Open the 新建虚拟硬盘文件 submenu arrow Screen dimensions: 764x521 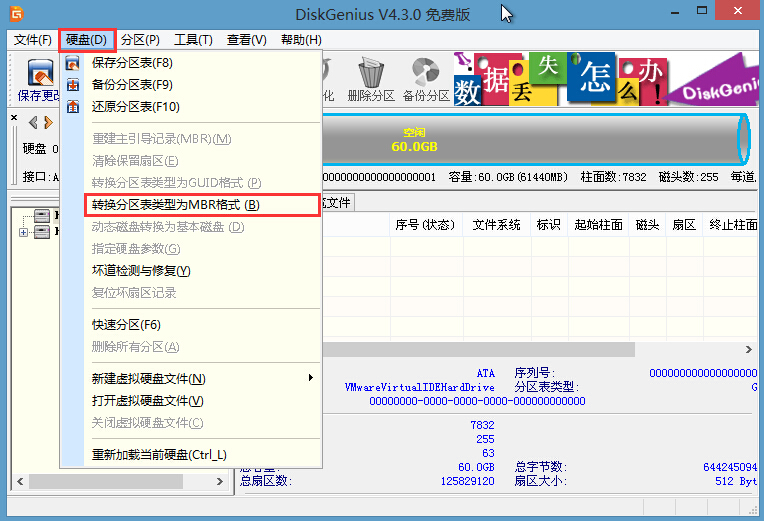[311, 378]
